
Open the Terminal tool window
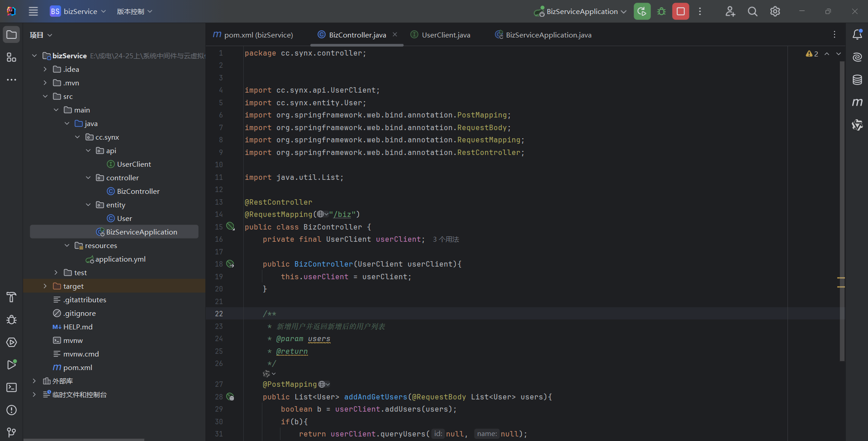tap(12, 387)
